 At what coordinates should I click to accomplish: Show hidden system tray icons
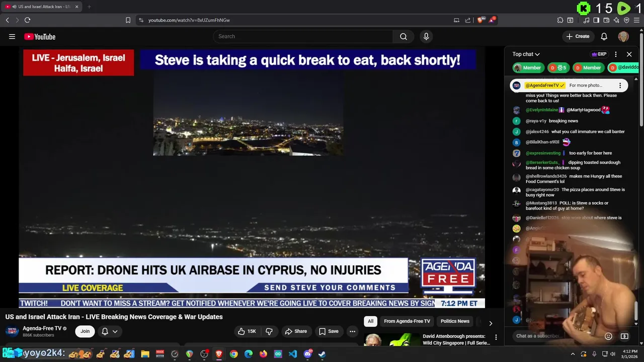573,354
